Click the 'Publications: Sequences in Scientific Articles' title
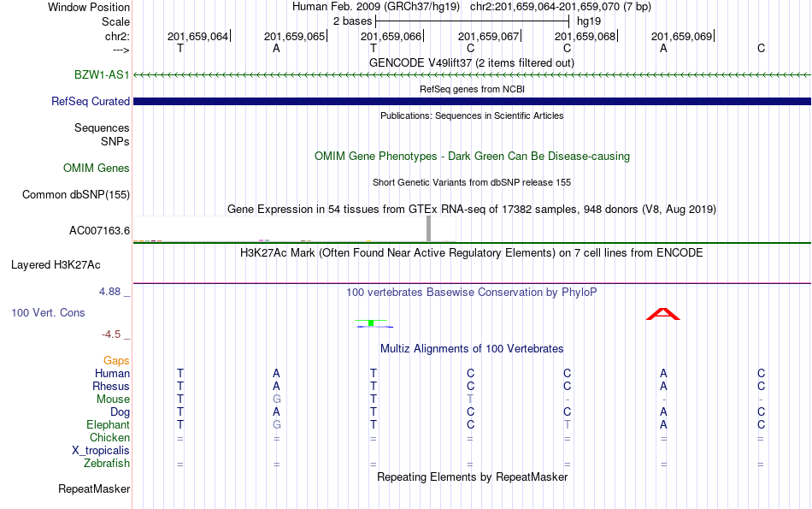Viewport: 812px width, 509px height. coord(472,115)
